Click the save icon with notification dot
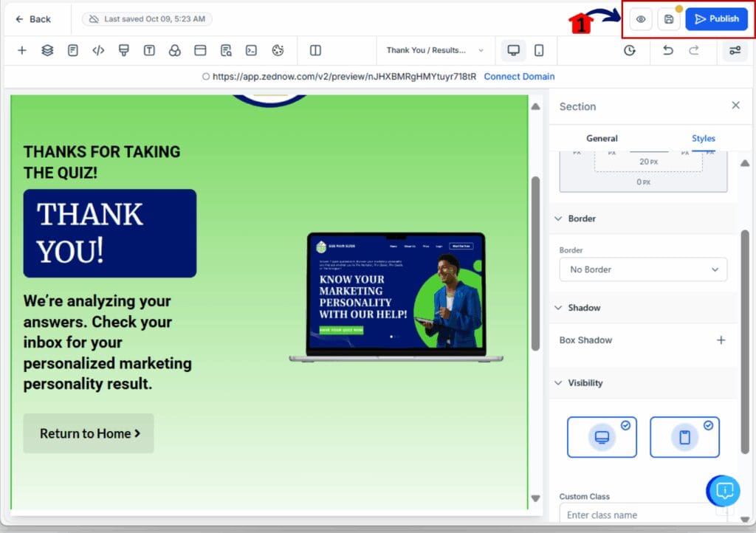 pyautogui.click(x=668, y=19)
